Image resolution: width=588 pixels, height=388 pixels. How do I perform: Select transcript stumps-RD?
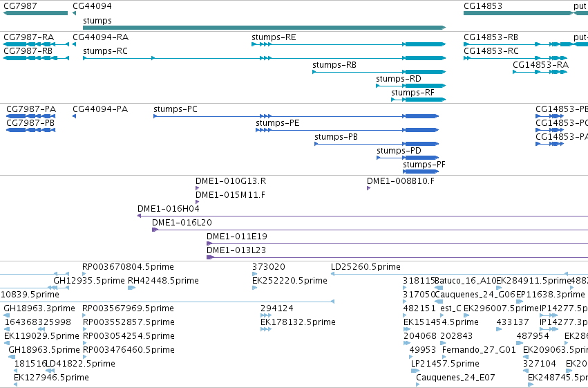click(x=410, y=86)
